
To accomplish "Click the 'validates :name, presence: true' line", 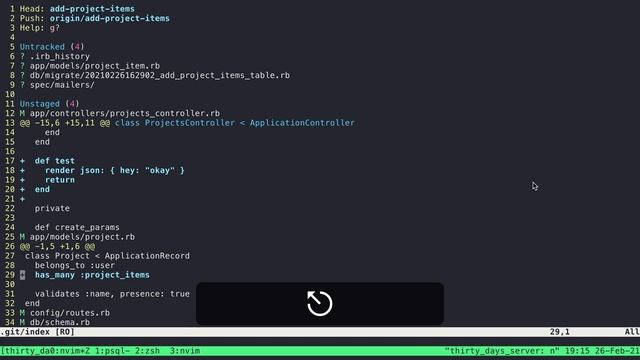I will pos(112,294).
